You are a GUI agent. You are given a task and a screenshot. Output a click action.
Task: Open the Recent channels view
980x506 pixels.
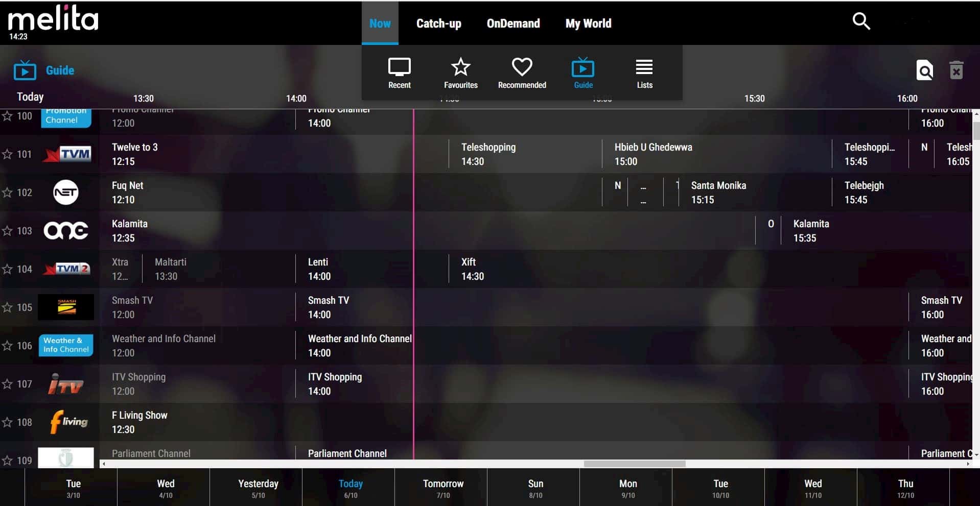point(399,73)
